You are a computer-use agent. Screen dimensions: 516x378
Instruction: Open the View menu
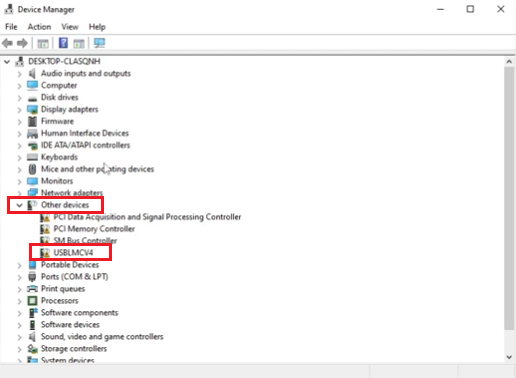point(70,27)
